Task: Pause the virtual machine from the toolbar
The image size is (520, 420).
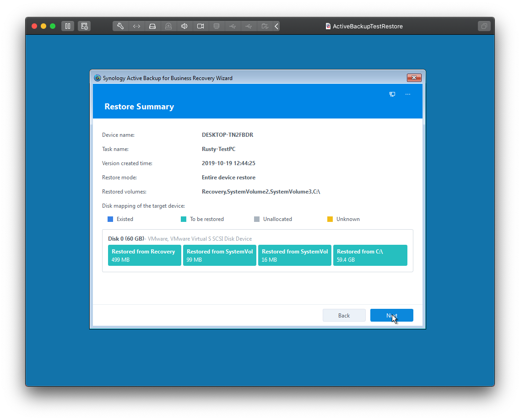Action: 68,26
